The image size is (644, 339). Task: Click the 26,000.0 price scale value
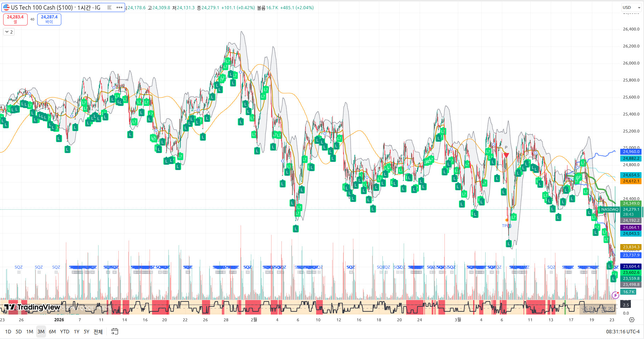click(x=631, y=63)
